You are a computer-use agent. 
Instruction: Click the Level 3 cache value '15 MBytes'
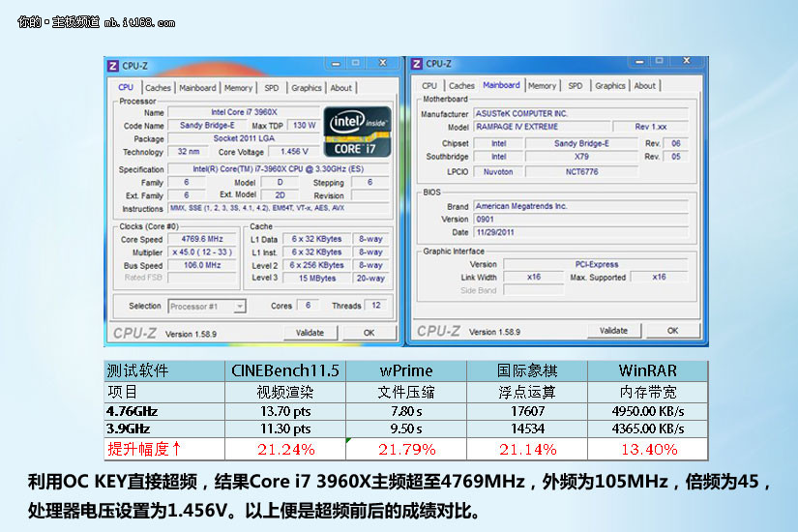pyautogui.click(x=316, y=279)
